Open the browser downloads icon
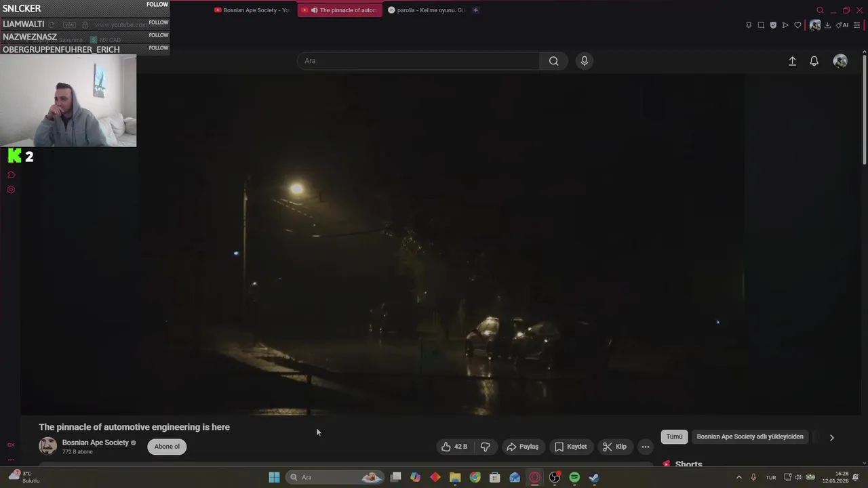The width and height of the screenshot is (868, 488). pyautogui.click(x=827, y=25)
